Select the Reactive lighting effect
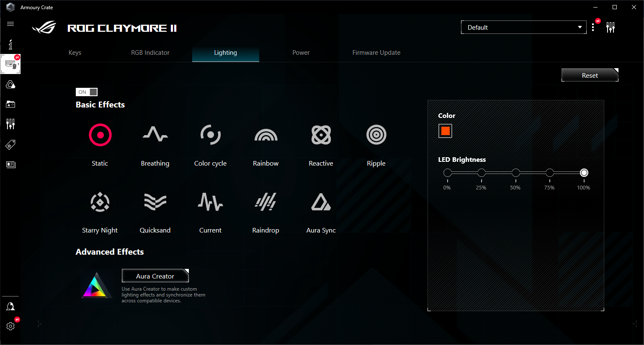644x345 pixels. click(x=321, y=135)
